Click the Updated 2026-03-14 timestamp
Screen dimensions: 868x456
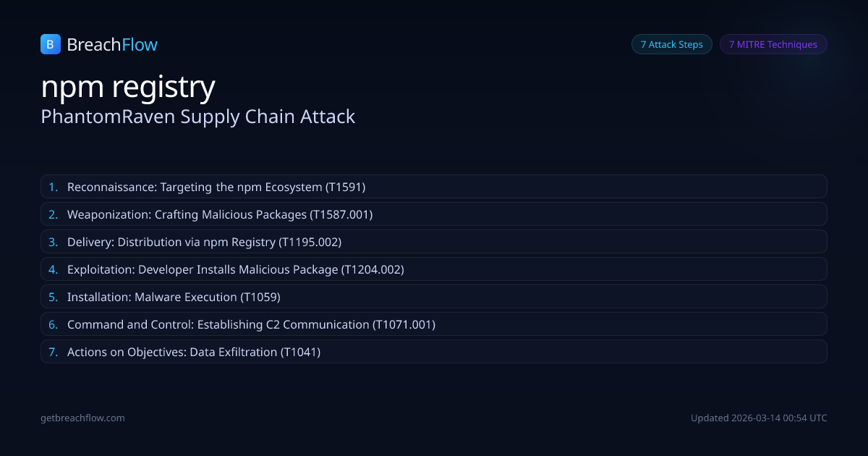759,418
